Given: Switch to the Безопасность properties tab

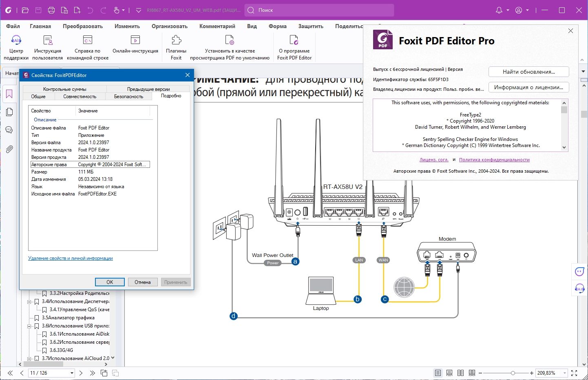Looking at the screenshot, I should 128,97.
